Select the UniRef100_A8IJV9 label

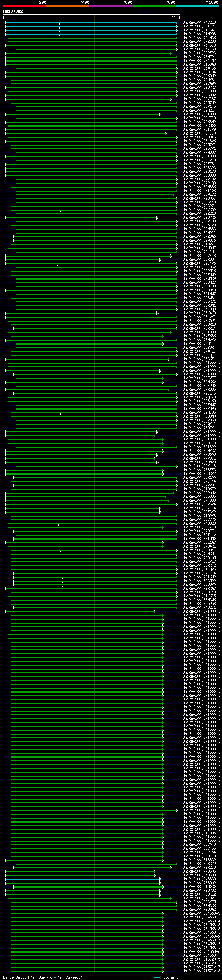pyautogui.click(x=199, y=129)
